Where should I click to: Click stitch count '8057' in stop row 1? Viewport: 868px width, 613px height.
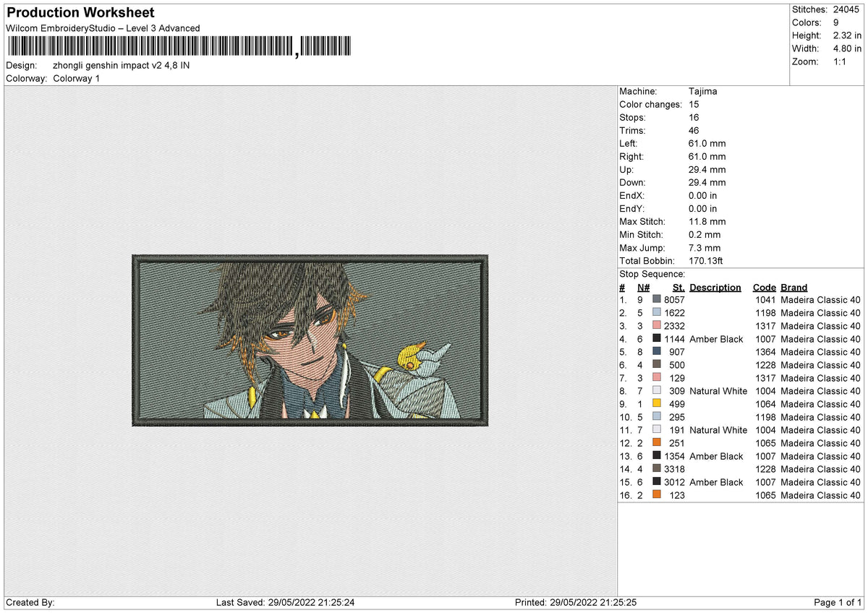click(x=674, y=300)
